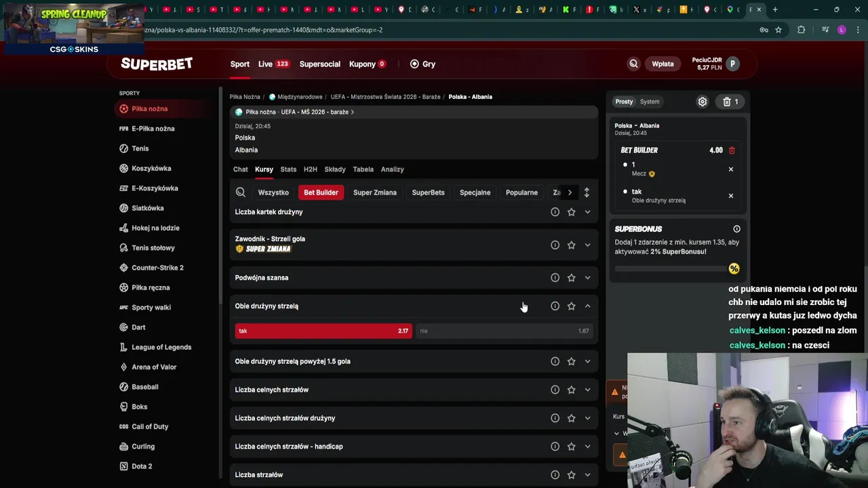Remove 'tak' selection from slip

click(731, 196)
